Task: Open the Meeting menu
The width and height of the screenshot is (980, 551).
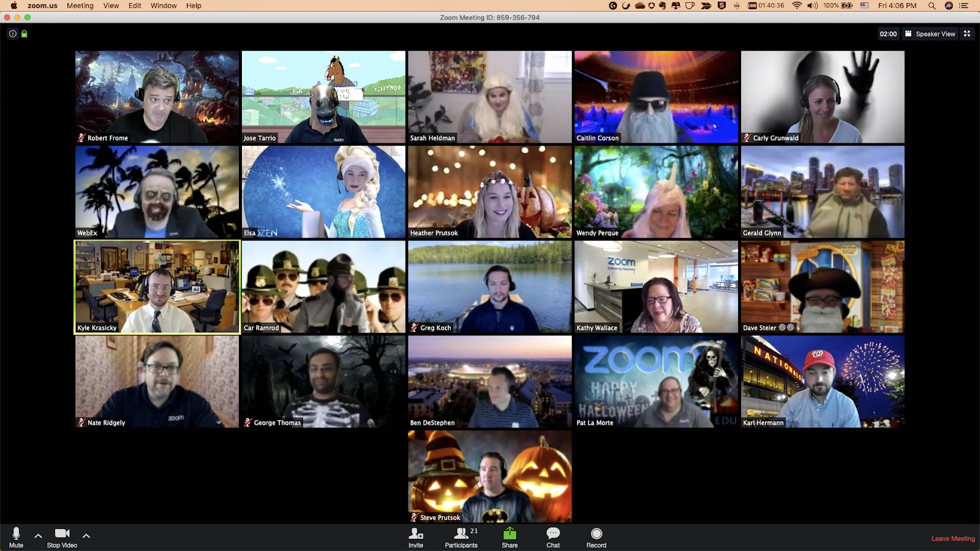Action: [x=80, y=6]
